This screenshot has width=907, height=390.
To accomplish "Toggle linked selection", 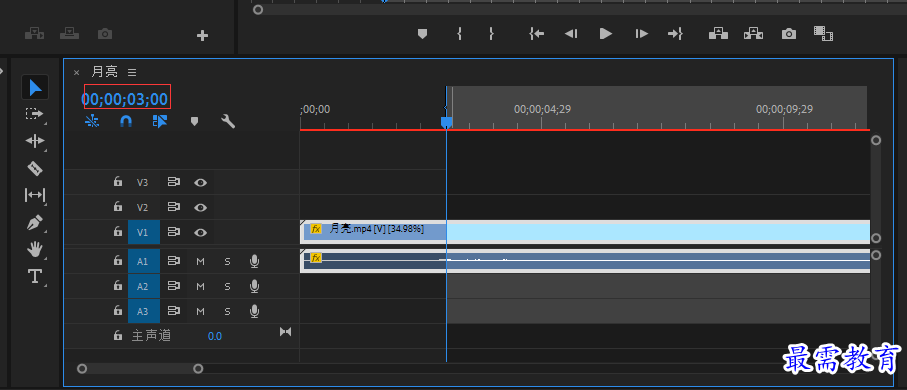I will point(160,121).
